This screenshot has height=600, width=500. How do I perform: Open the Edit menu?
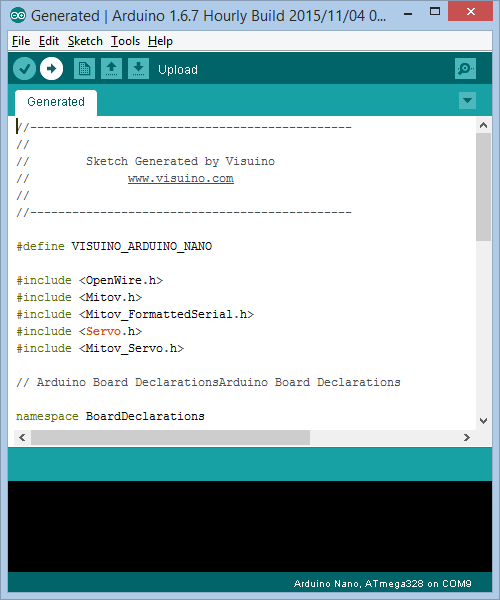click(x=49, y=41)
